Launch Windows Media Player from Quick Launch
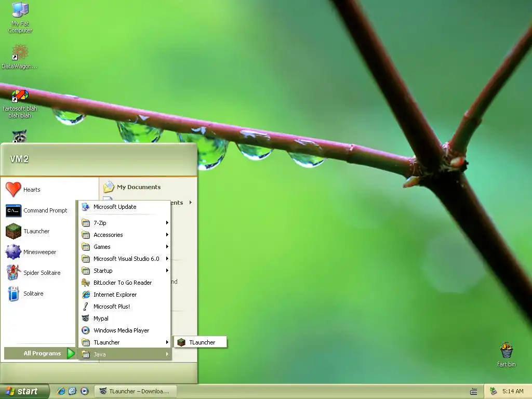Image resolution: width=532 pixels, height=399 pixels. pyautogui.click(x=85, y=391)
